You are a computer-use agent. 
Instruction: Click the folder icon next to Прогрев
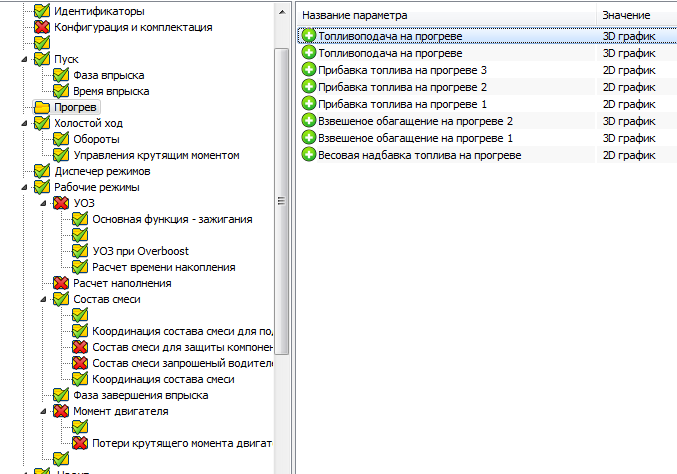pos(42,107)
